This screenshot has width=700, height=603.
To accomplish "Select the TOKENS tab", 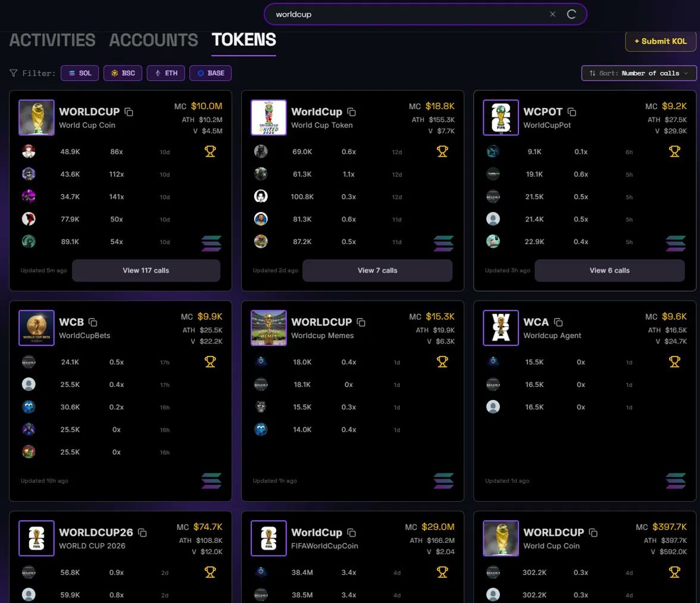I will 244,40.
